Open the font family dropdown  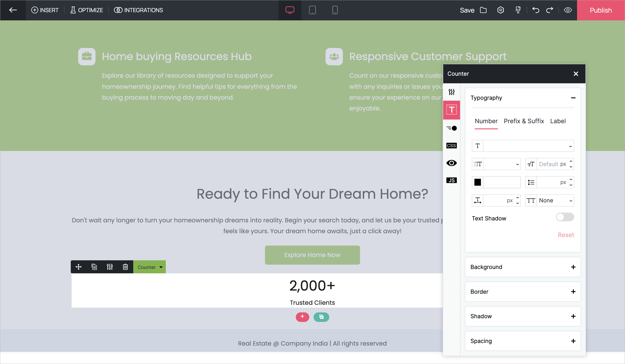528,146
